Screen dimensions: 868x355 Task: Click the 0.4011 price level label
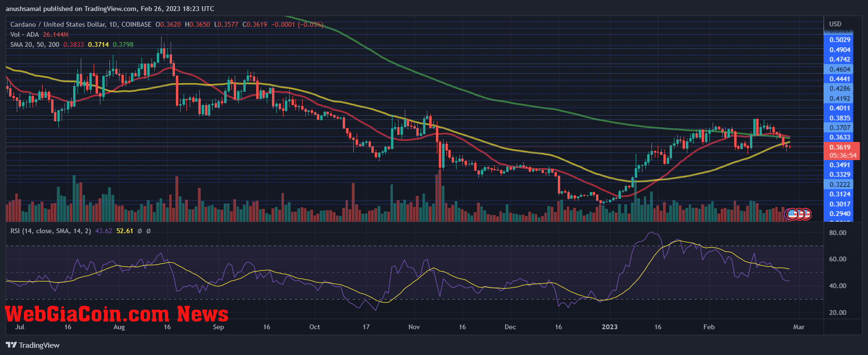[840, 108]
